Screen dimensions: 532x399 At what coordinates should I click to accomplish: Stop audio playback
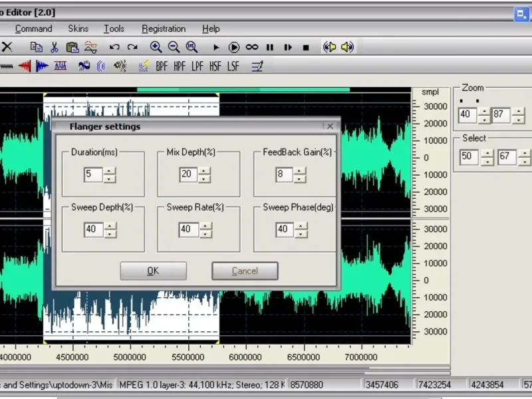point(306,47)
